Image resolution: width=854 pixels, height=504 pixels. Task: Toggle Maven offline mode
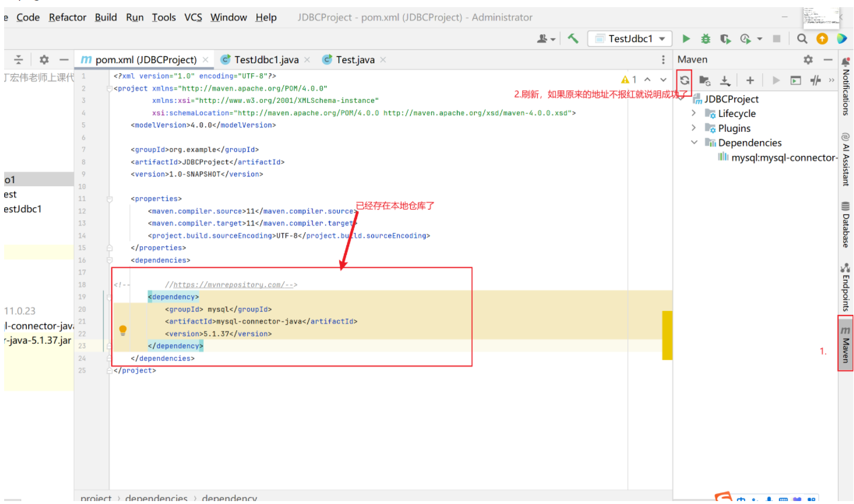[816, 80]
